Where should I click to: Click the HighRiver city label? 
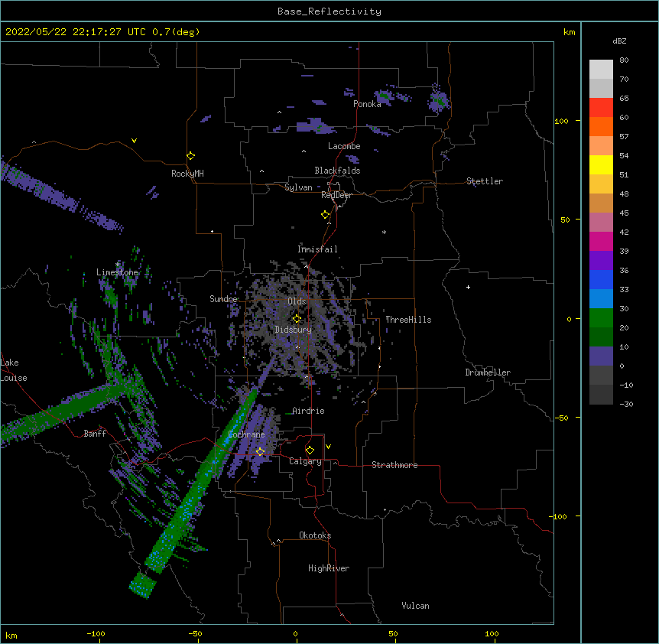(329, 568)
